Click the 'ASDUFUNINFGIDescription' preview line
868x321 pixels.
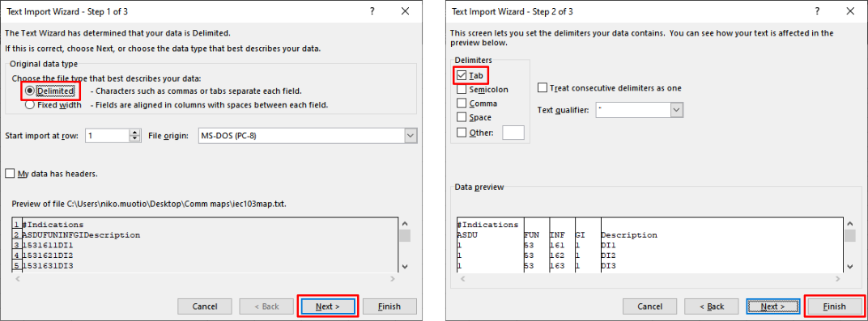coord(81,234)
